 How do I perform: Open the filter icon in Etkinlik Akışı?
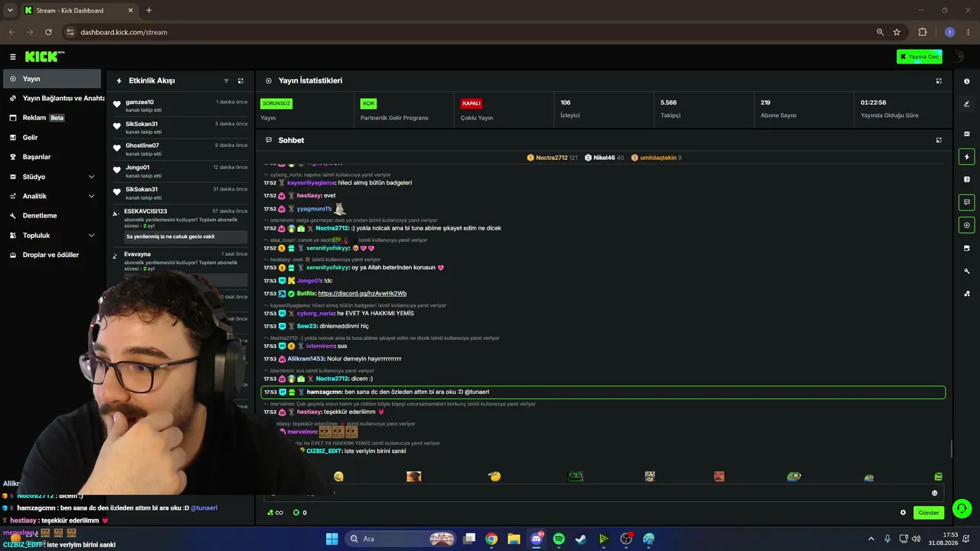tap(226, 80)
